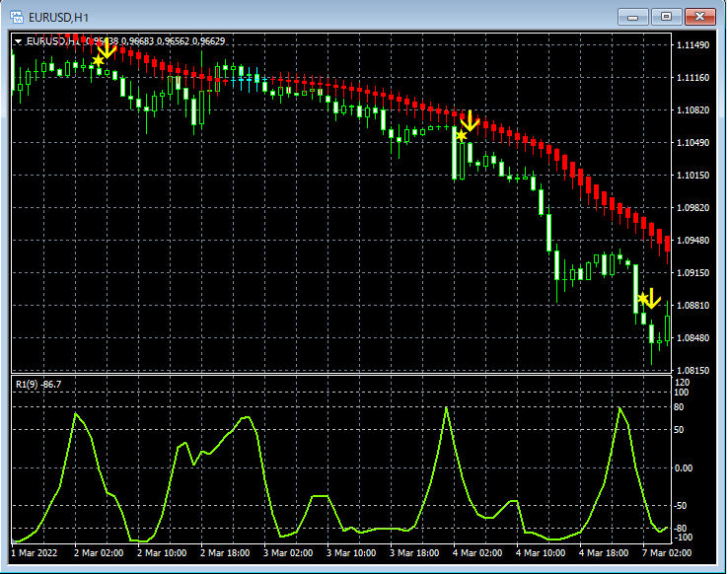The image size is (728, 574).
Task: Click the 120 level on indicator scale
Action: tap(682, 383)
